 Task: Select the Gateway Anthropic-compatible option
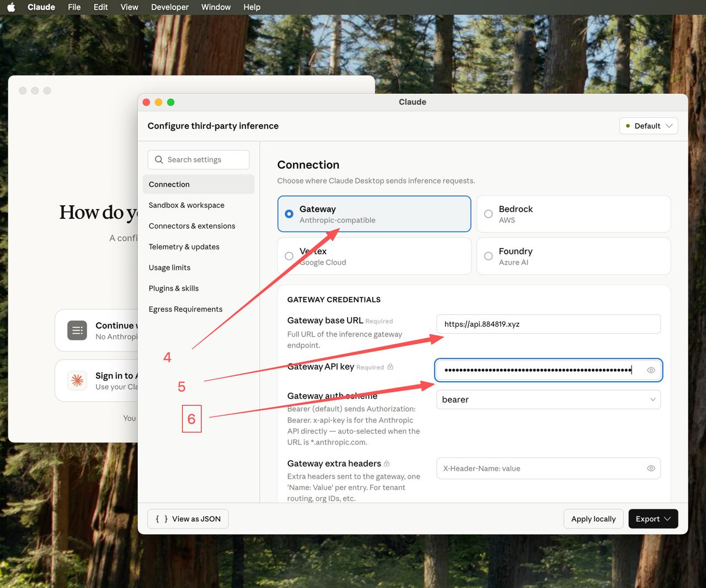[x=374, y=214]
